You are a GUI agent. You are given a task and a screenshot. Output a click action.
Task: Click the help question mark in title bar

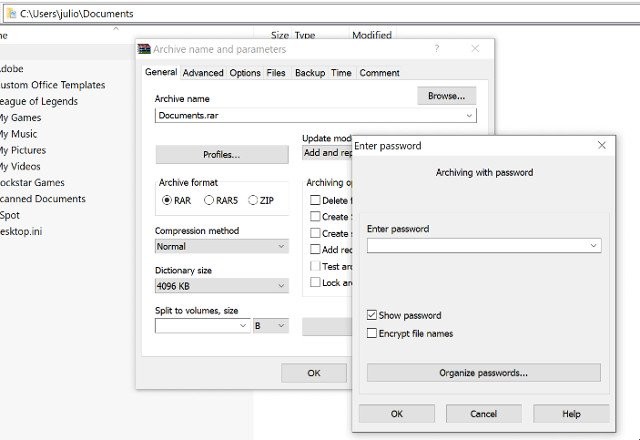click(436, 49)
